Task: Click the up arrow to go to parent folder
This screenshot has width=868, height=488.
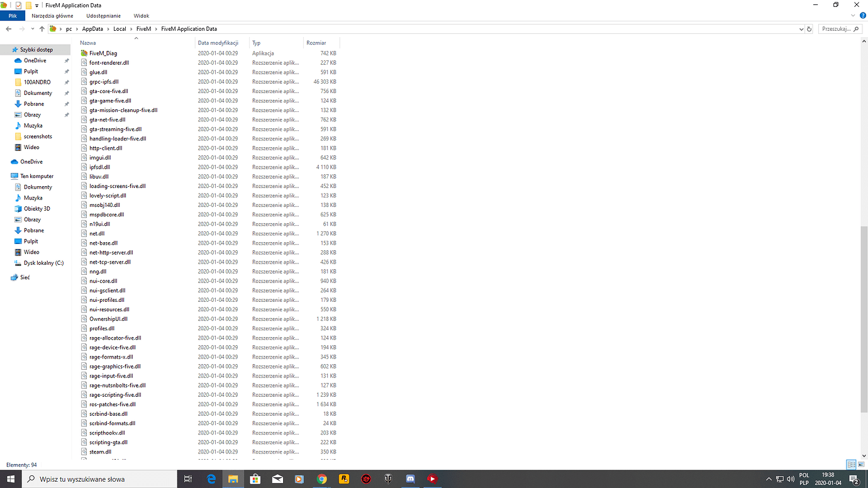Action: (42, 28)
